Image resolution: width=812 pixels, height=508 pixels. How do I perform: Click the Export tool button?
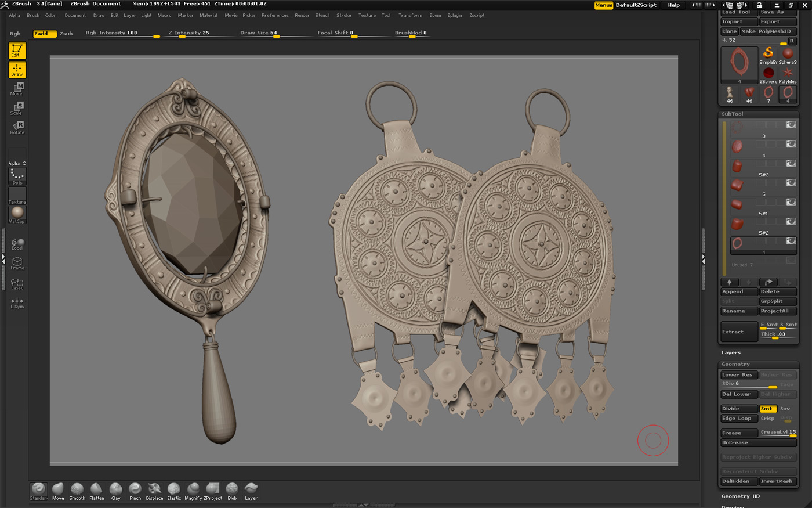tap(778, 21)
